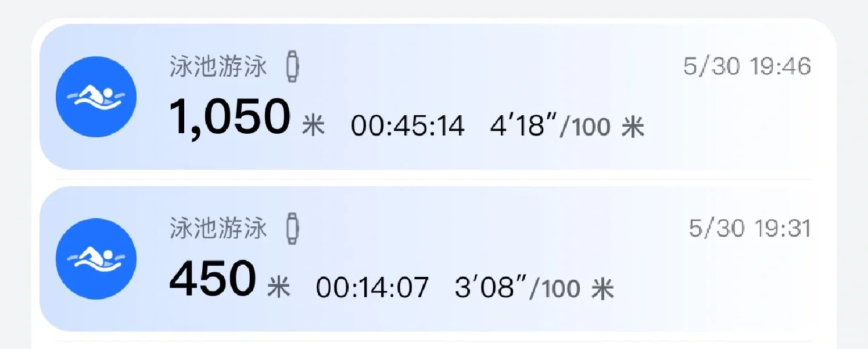The image size is (868, 349).
Task: Tap the /100 米 label in the first card
Action: 602,126
